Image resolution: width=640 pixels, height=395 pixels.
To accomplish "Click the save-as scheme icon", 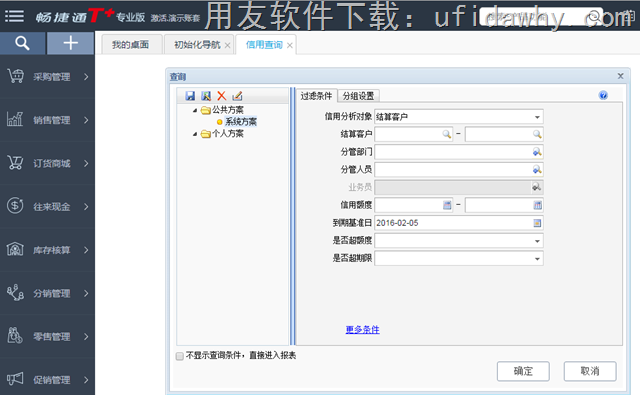I will click(206, 96).
